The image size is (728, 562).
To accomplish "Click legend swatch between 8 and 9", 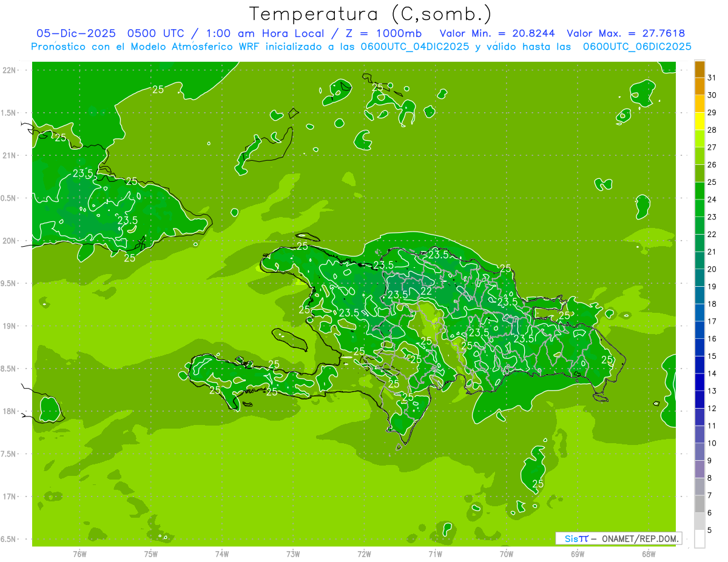I will 699,469.
